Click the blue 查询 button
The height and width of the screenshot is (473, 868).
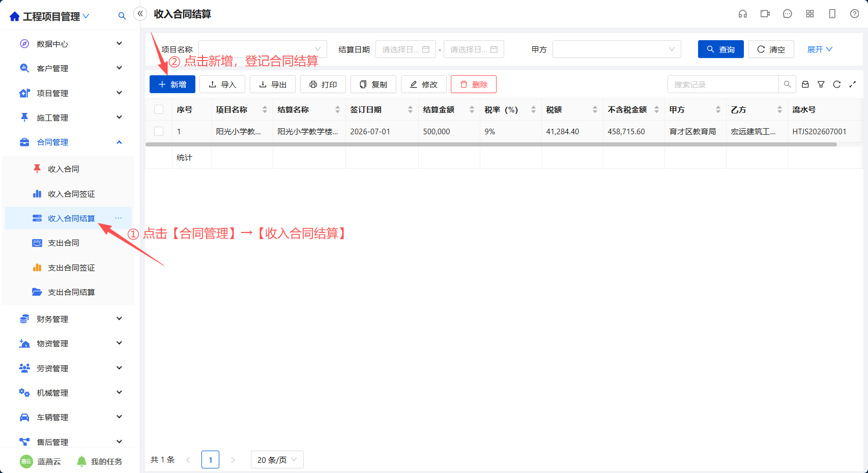(x=721, y=49)
